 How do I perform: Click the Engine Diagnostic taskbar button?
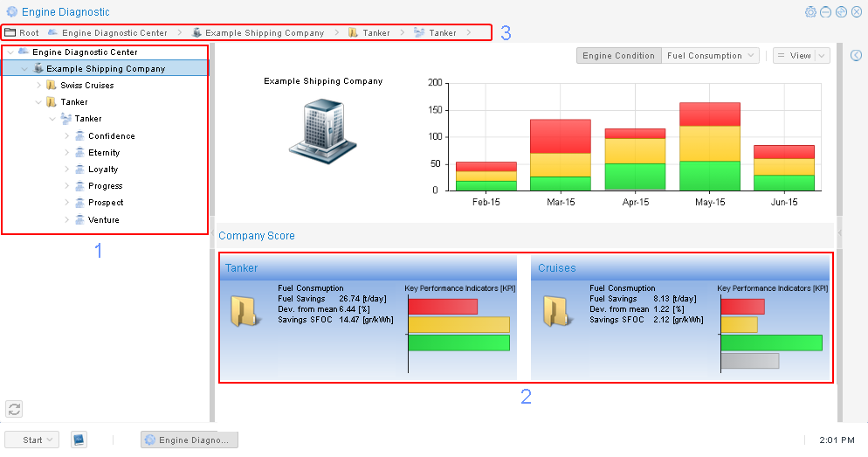(x=189, y=440)
